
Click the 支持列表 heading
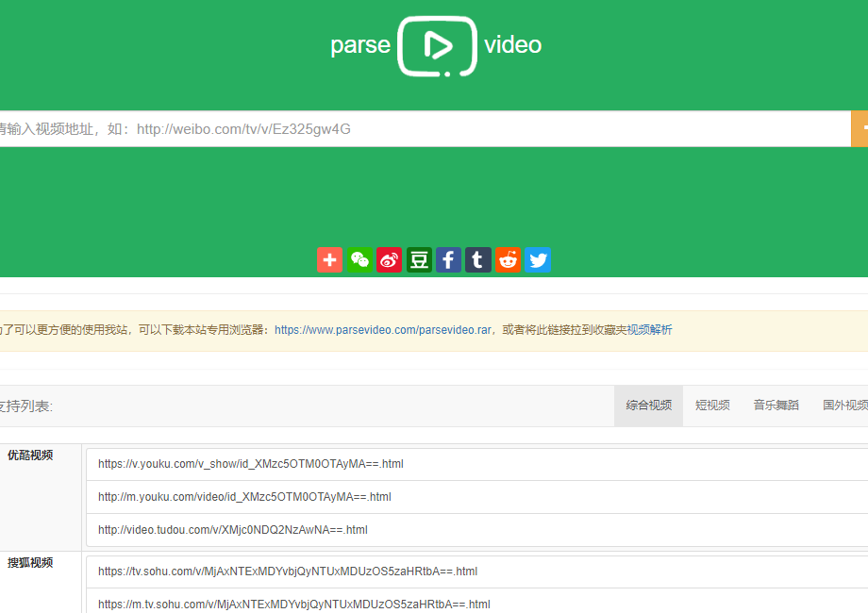[26, 406]
